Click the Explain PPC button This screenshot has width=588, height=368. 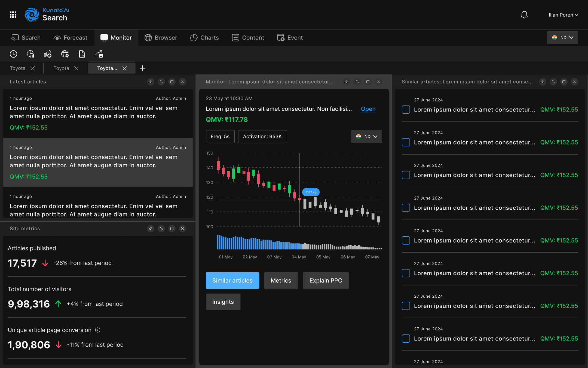pyautogui.click(x=326, y=280)
